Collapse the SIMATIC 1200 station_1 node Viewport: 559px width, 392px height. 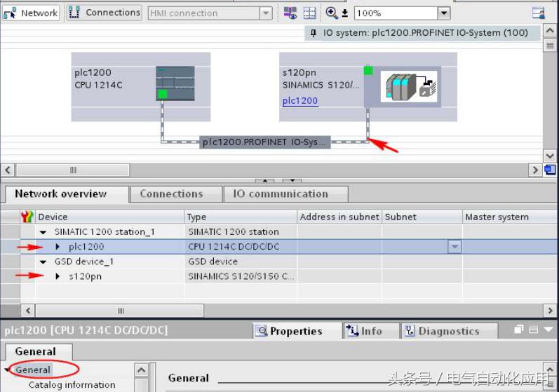pos(43,232)
